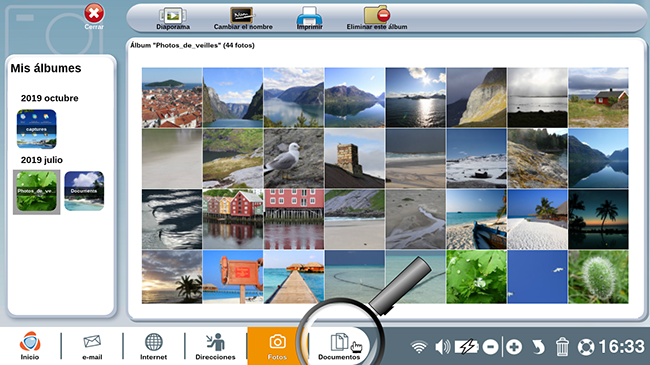Launch the Internet browser

coord(153,346)
